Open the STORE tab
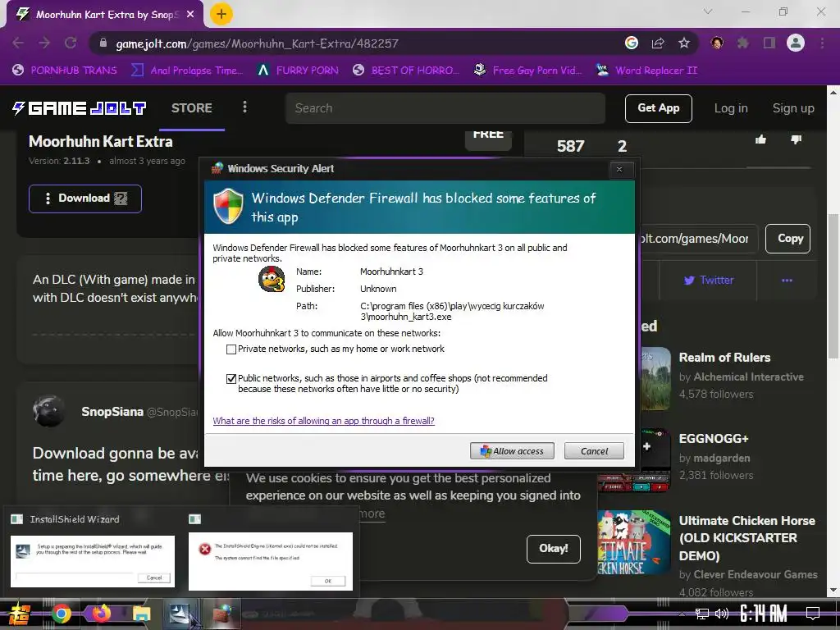Viewport: 840px width, 630px height. (x=192, y=108)
